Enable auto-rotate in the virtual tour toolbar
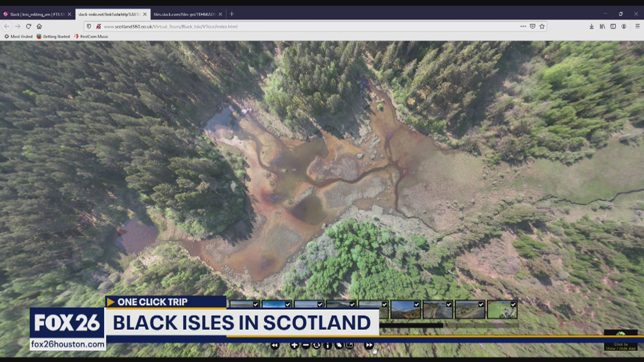644x362 pixels. coord(316,345)
